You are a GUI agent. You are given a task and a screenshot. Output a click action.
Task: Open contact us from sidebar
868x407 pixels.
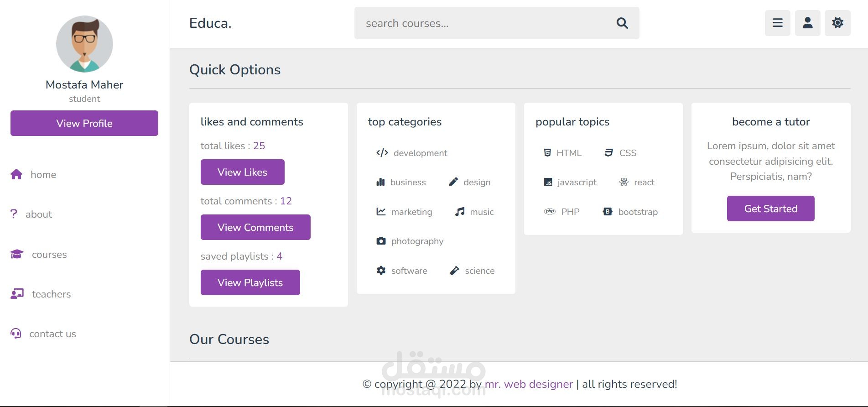click(x=52, y=334)
